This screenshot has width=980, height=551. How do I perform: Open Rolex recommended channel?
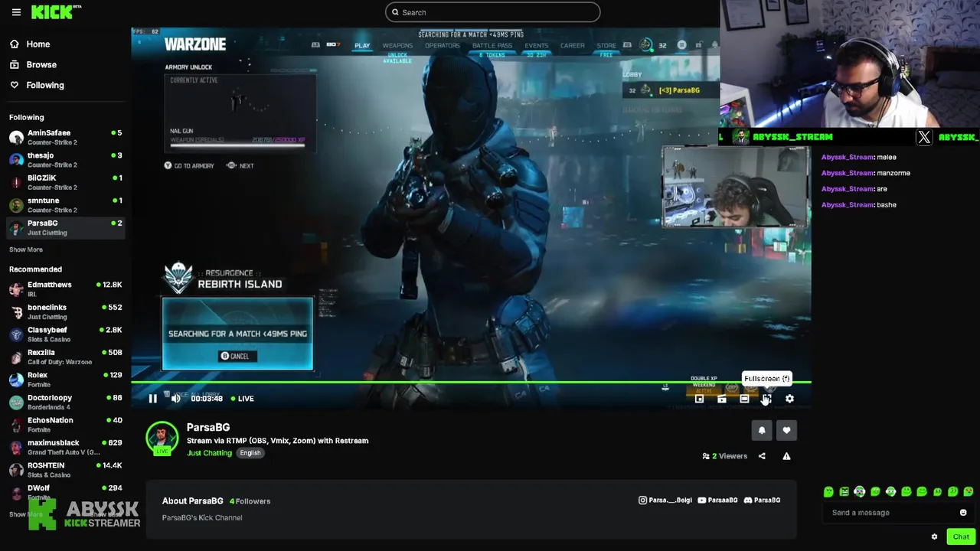(x=65, y=379)
